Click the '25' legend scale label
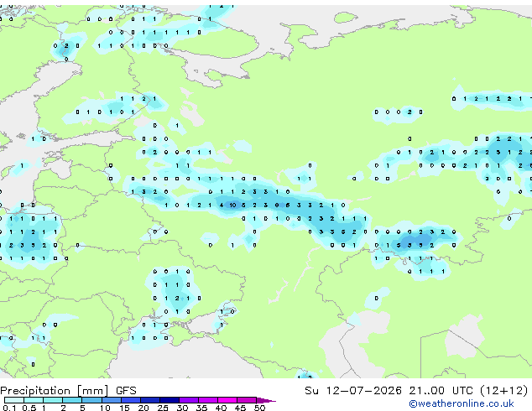 click(x=163, y=408)
